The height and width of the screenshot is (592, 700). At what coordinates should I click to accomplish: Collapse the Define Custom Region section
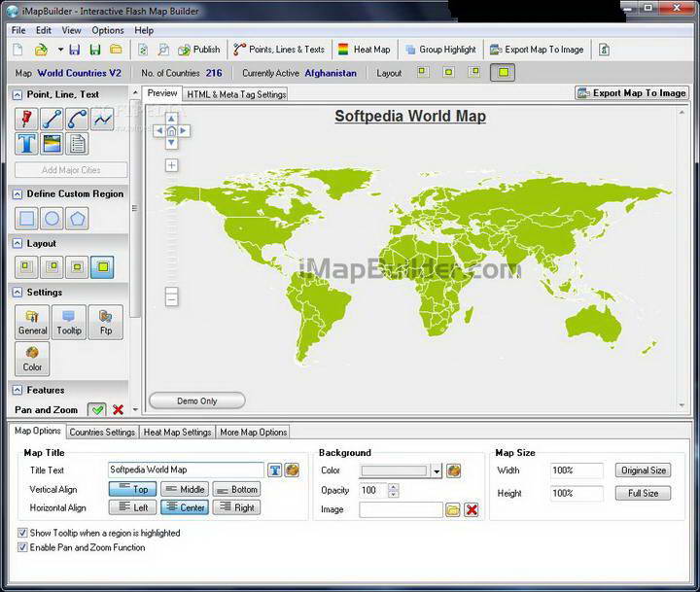[17, 194]
